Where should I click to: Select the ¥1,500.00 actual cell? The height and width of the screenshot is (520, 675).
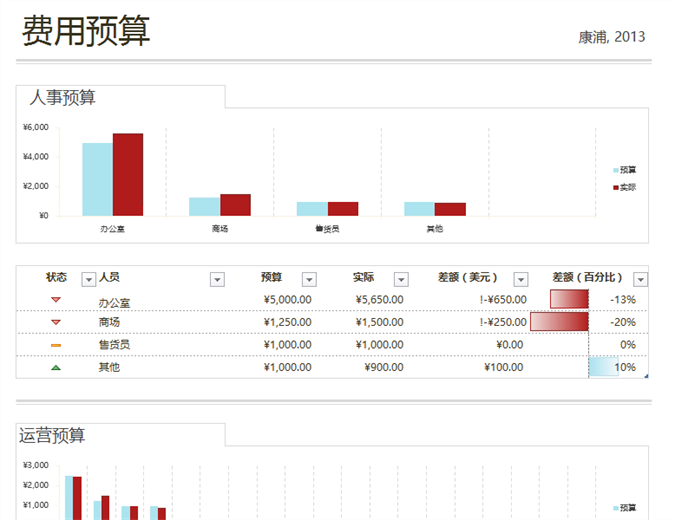(379, 322)
